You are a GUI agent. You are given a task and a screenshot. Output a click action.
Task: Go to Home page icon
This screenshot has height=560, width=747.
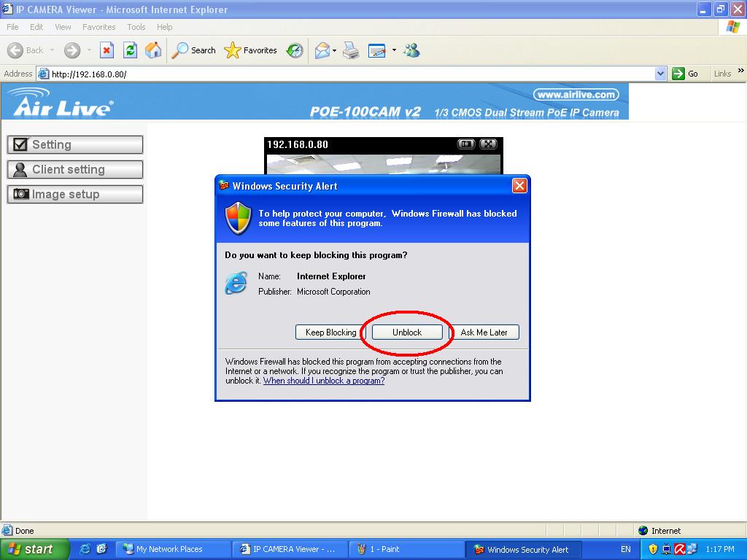(x=153, y=50)
